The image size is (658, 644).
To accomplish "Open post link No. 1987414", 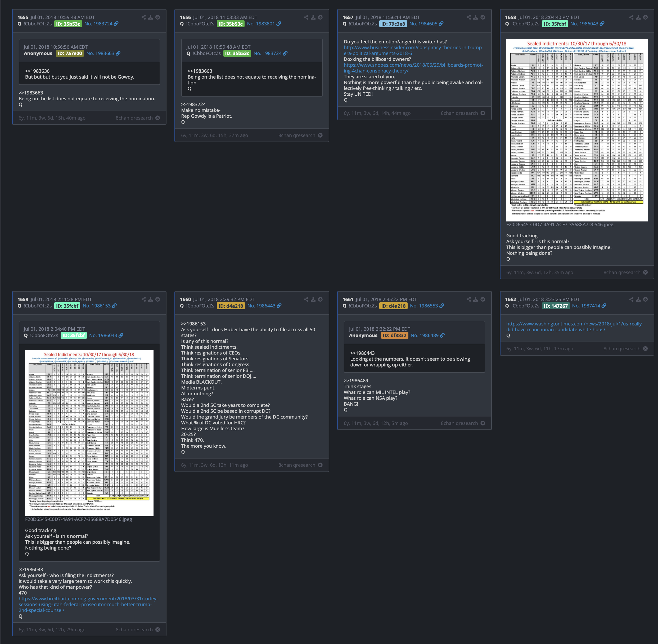I will [x=589, y=306].
